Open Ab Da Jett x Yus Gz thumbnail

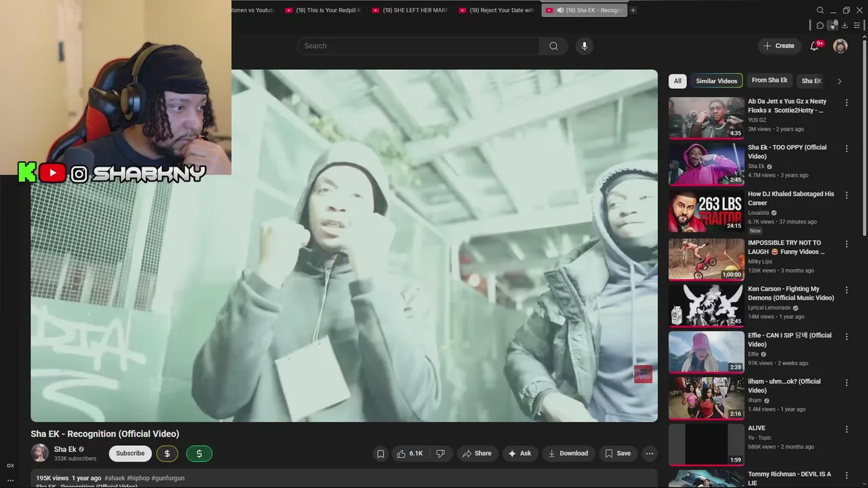(706, 118)
